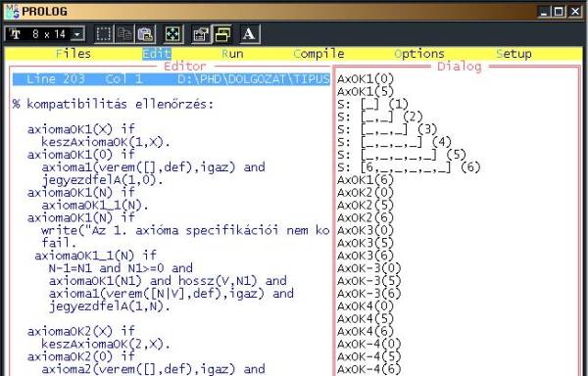
Task: Open the Files menu
Action: 73,54
